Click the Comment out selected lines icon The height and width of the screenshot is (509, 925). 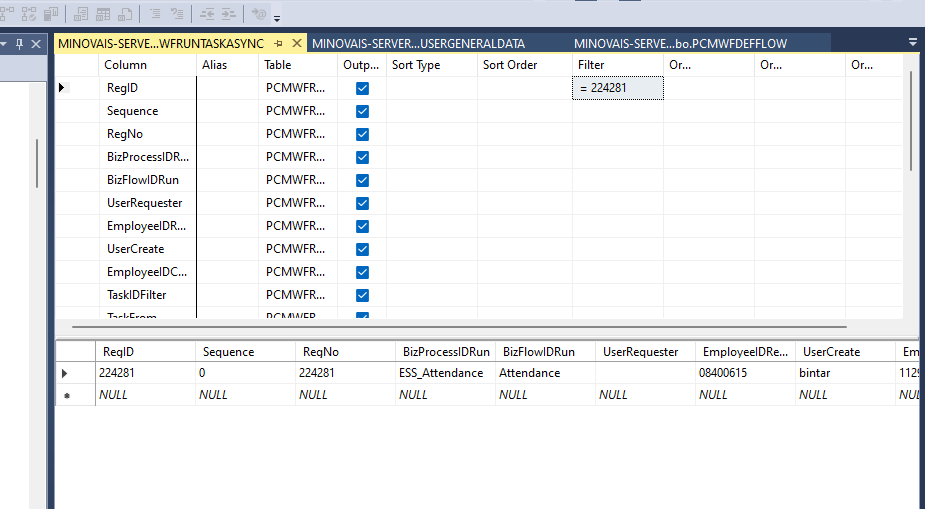(x=155, y=14)
